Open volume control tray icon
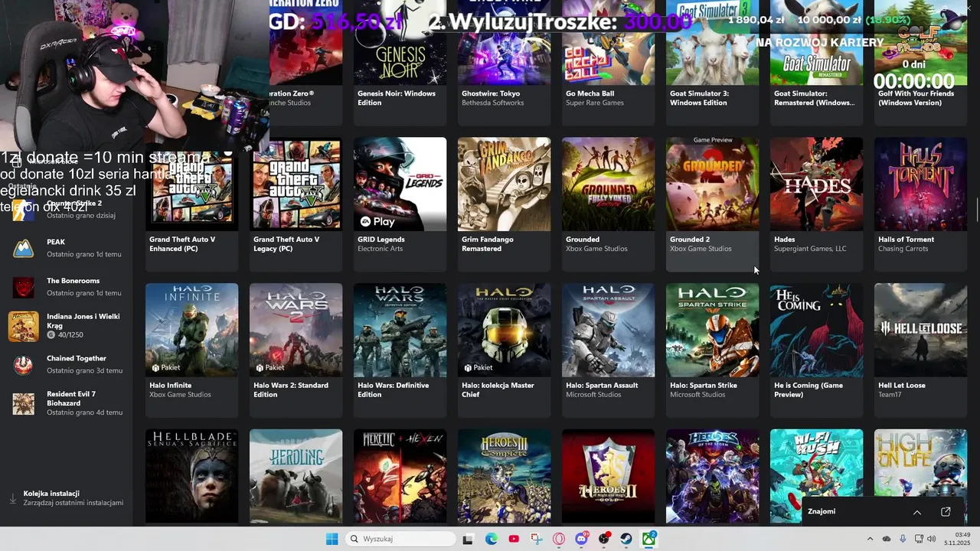 932,539
